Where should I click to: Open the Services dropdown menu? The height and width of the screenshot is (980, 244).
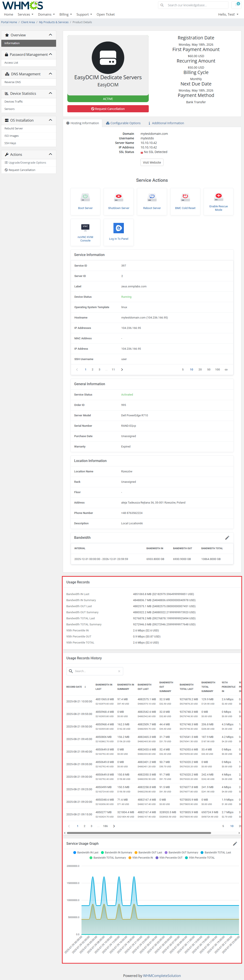pos(26,14)
